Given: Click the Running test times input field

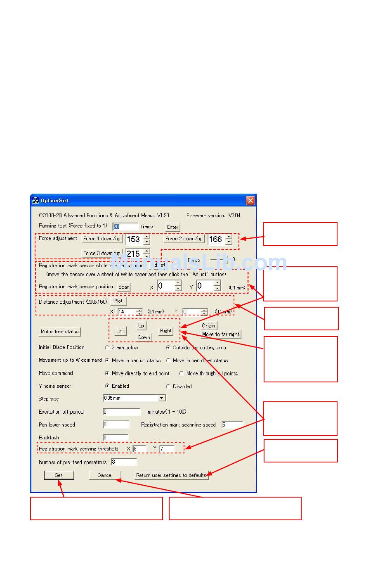Looking at the screenshot, I should (125, 227).
